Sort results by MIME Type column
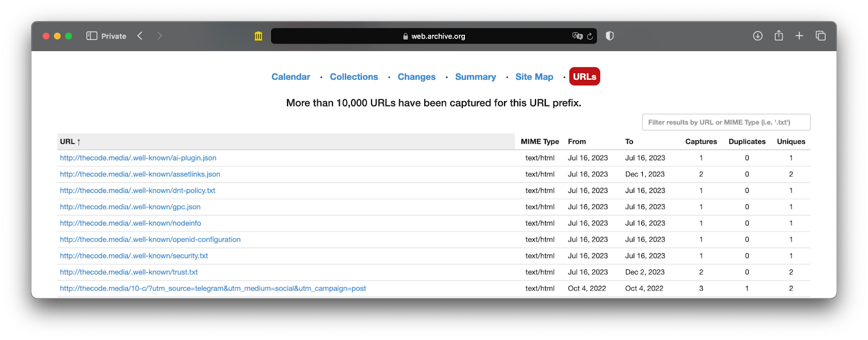 [x=539, y=142]
